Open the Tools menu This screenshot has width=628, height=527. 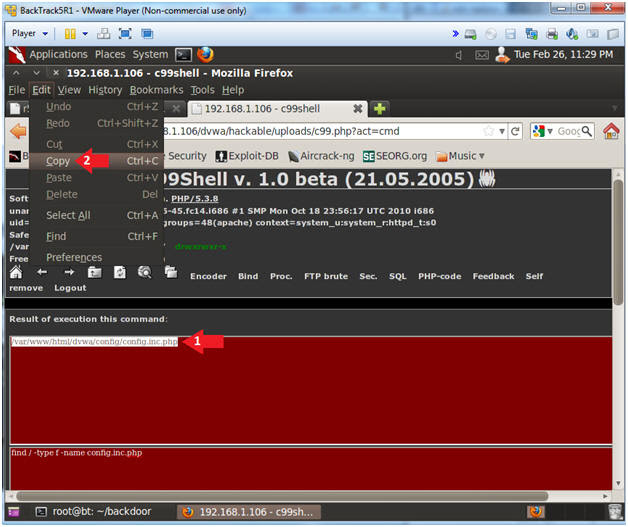point(202,90)
